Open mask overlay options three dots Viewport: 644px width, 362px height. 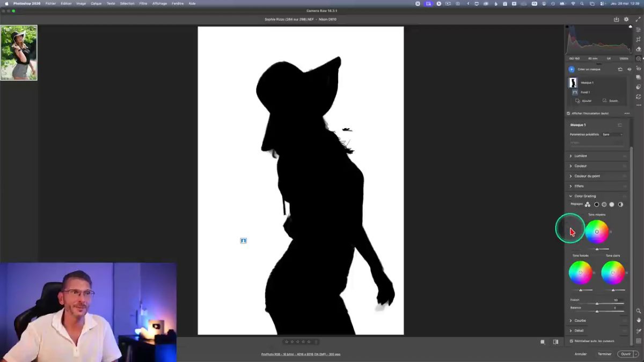(627, 113)
